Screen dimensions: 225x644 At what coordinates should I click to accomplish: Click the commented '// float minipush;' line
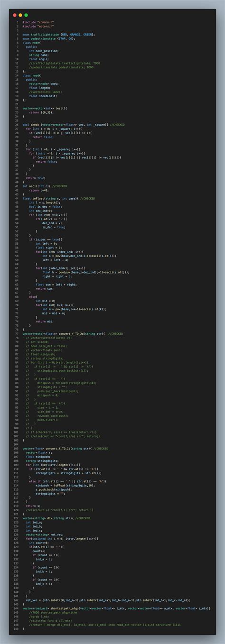coord(41,354)
